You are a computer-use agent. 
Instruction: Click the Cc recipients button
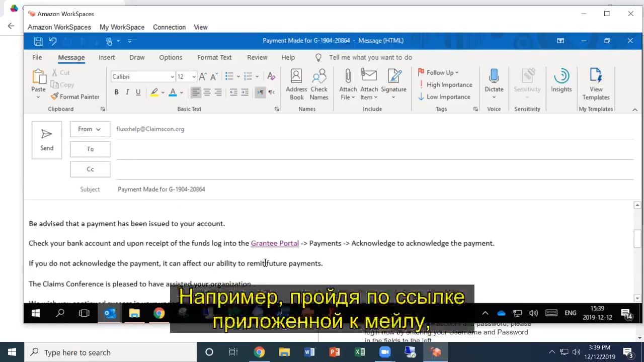click(90, 169)
